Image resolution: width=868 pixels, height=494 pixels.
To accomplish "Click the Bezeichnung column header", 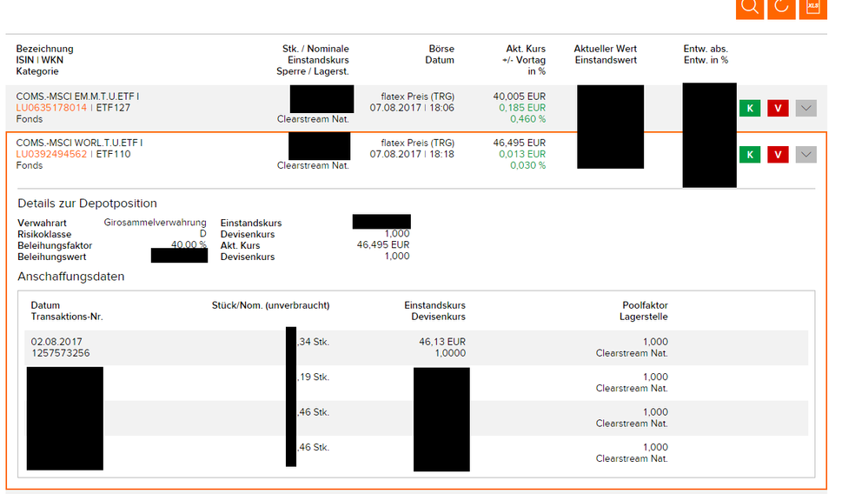I will click(44, 49).
